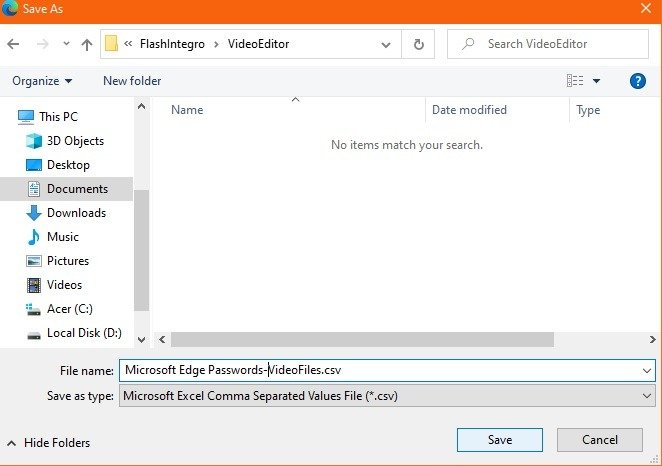Screen dimensions: 662x466
Task: Open the Music folder
Action: click(62, 237)
